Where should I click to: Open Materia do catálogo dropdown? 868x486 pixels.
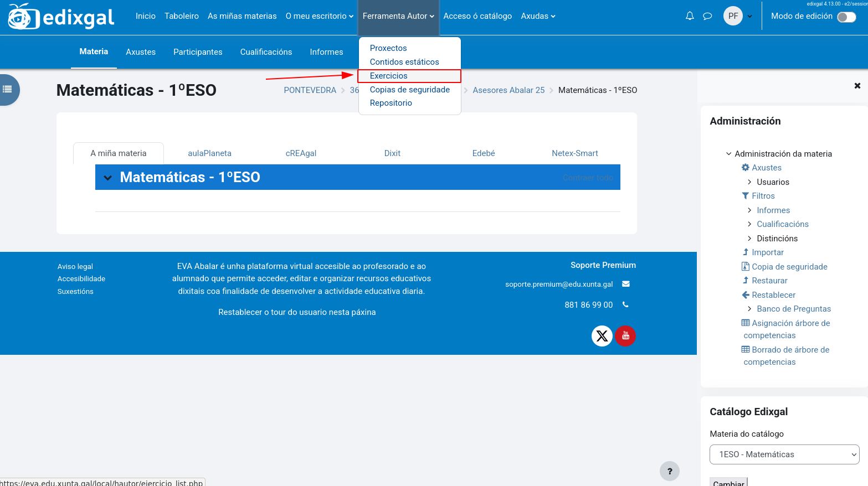[784, 454]
